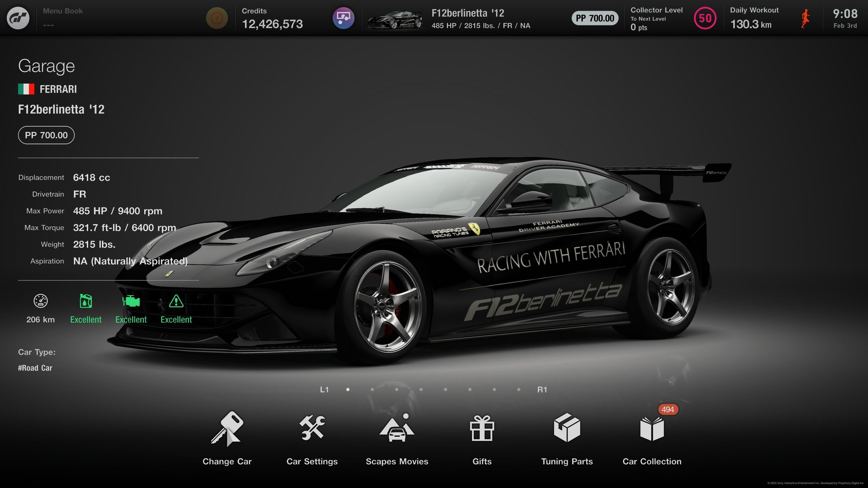Click the Menu Book label
The width and height of the screenshot is (868, 488).
coord(63,11)
